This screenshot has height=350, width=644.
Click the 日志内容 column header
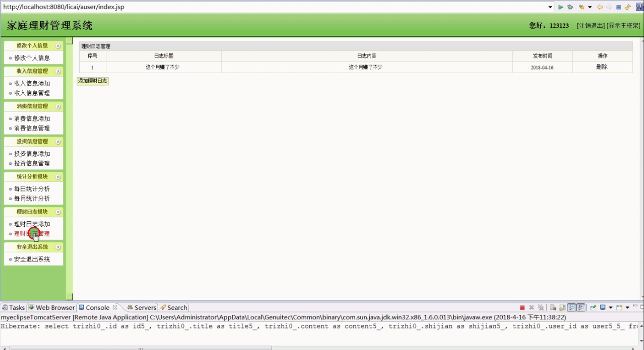click(x=367, y=56)
